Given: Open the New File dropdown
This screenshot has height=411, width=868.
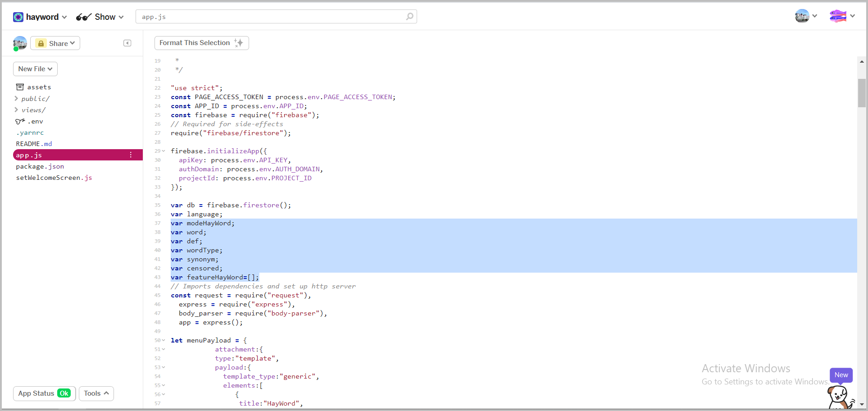Looking at the screenshot, I should point(35,69).
